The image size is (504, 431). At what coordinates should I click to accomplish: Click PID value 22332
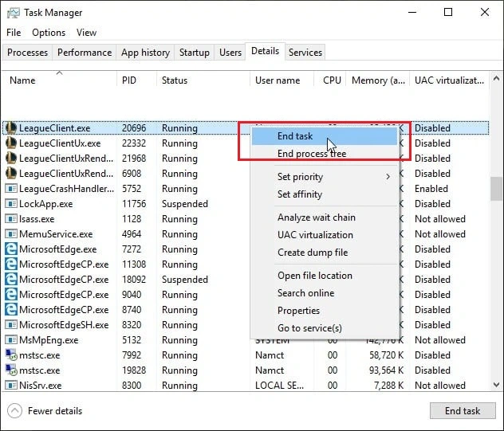pyautogui.click(x=134, y=143)
